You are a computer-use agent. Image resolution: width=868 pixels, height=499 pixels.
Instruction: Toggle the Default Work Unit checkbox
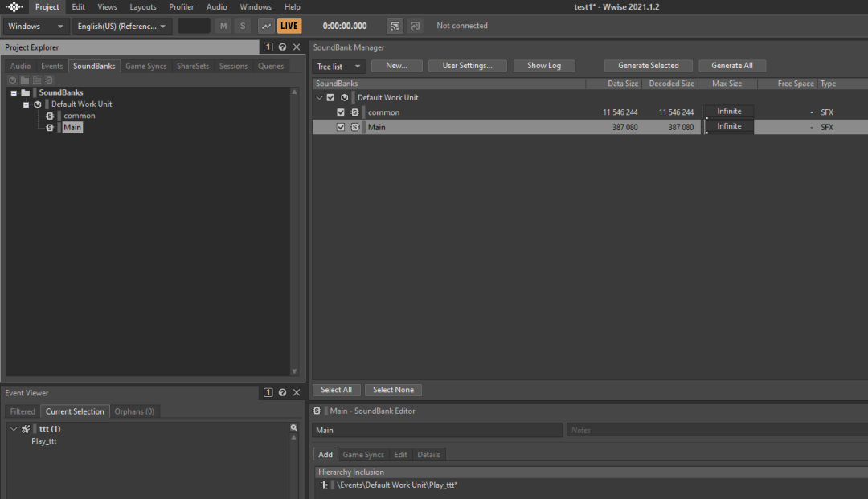pyautogui.click(x=330, y=98)
